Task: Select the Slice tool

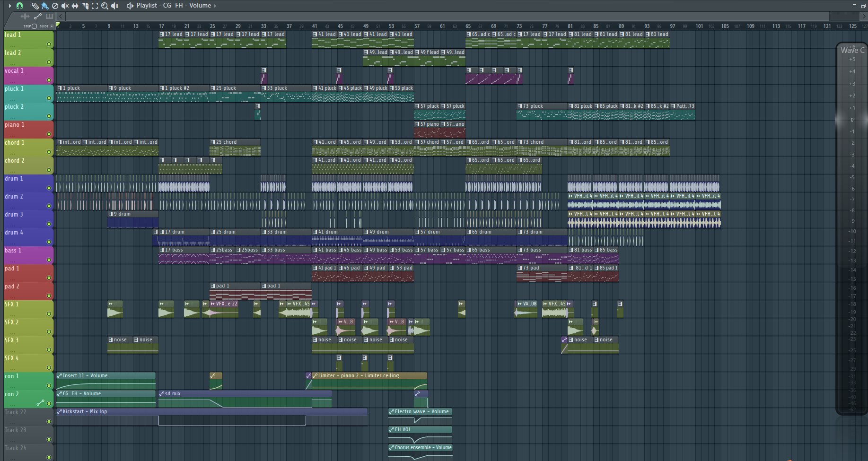Action: [x=85, y=6]
